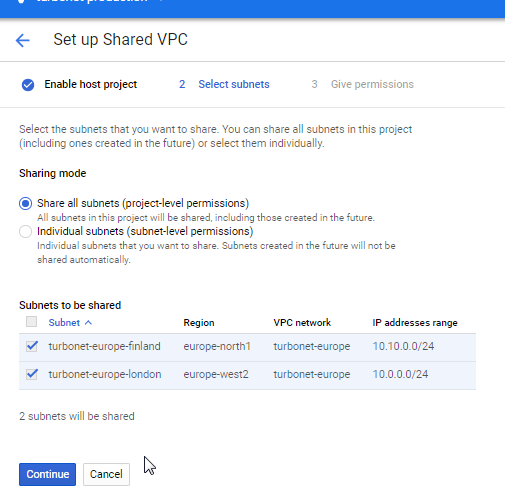Click the step 3 number indicator
505x500 pixels.
coord(314,84)
